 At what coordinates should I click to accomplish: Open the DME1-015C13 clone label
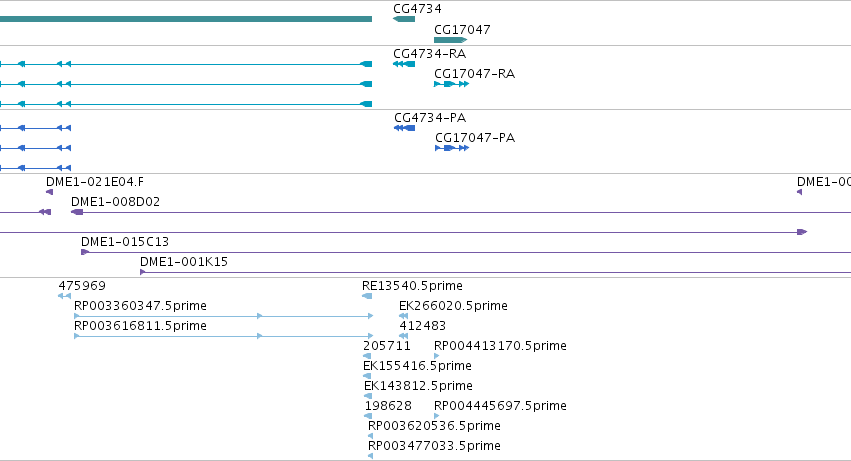click(125, 242)
